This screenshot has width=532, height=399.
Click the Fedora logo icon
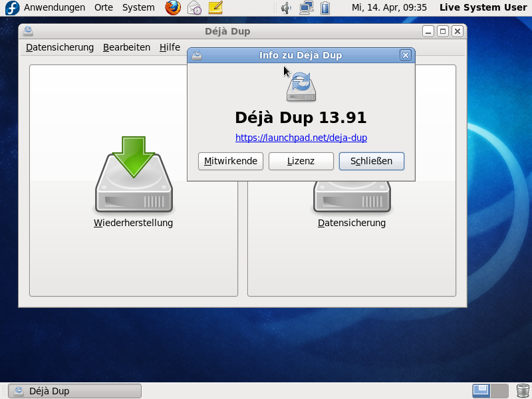pos(12,8)
